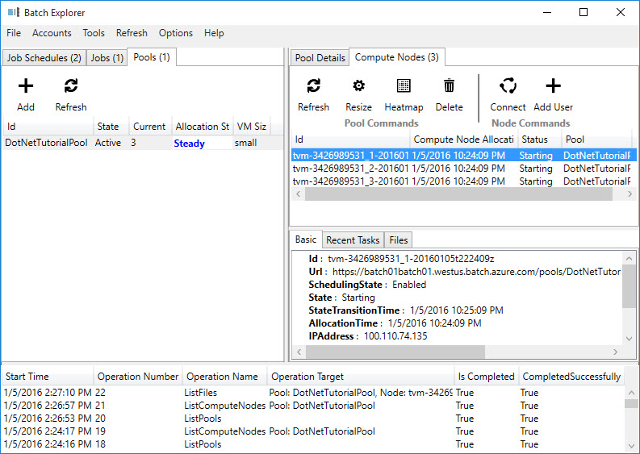Screen dimensions: 640x454
Task: Connect to the selected compute node
Action: click(x=508, y=87)
